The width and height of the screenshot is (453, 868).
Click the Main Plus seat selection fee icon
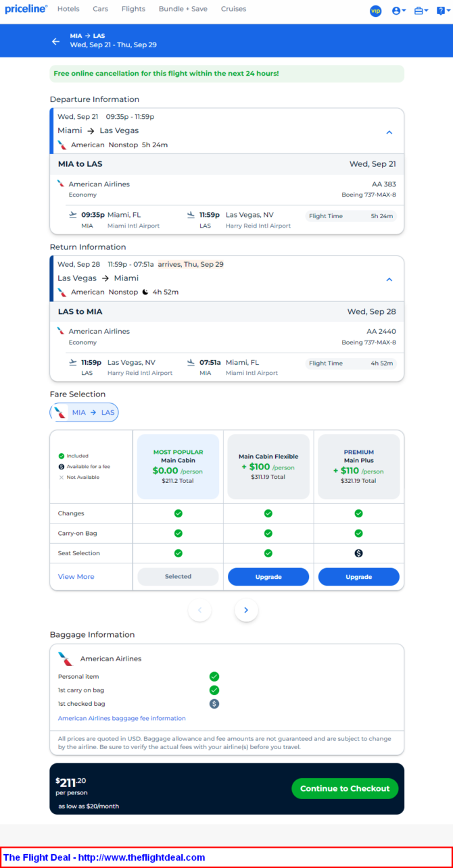[358, 553]
